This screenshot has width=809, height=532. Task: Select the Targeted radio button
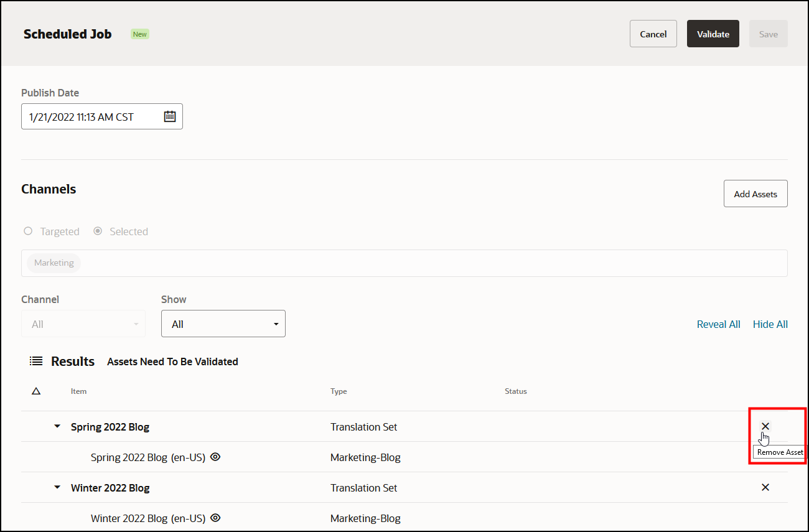click(28, 231)
